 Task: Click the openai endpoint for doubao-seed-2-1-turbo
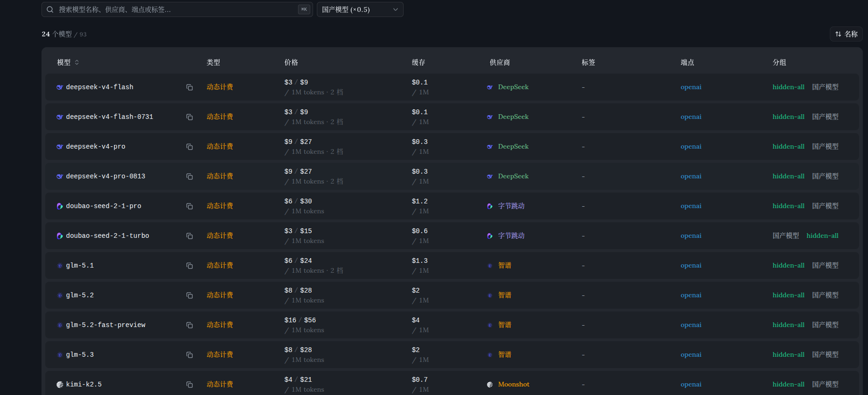(691, 236)
